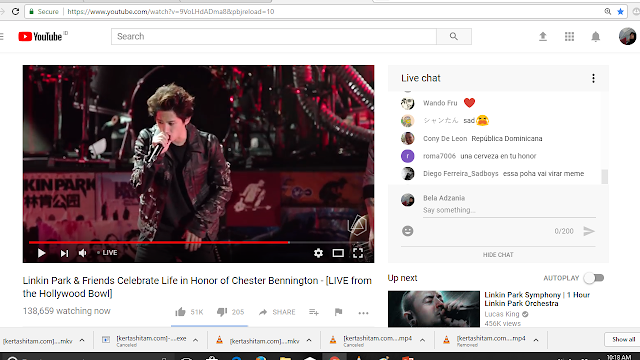Reload the page with the browser refresh icon

click(16, 11)
